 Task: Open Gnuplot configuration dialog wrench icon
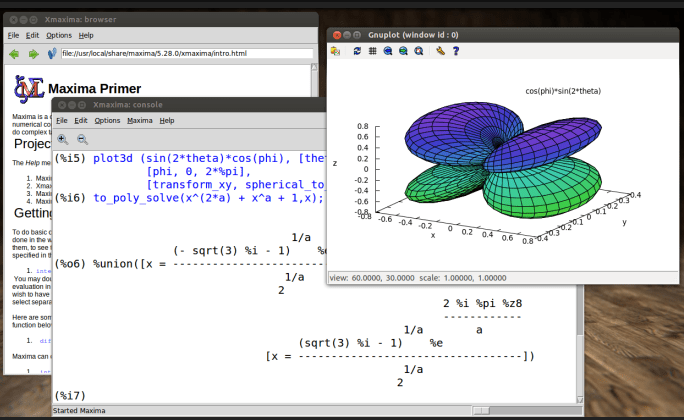(x=440, y=51)
